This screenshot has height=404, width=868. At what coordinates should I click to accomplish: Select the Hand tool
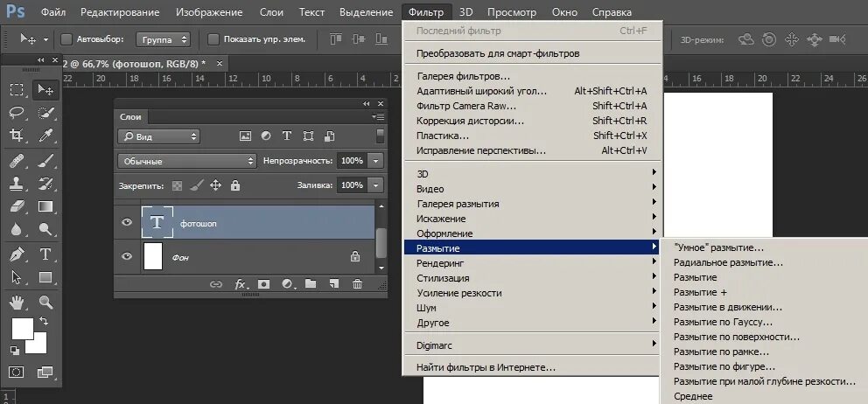pyautogui.click(x=17, y=302)
